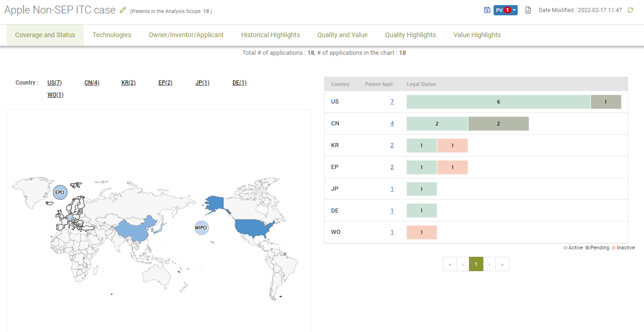Open the Historical Highlights tab
Screen dimensions: 644x332
click(x=271, y=35)
